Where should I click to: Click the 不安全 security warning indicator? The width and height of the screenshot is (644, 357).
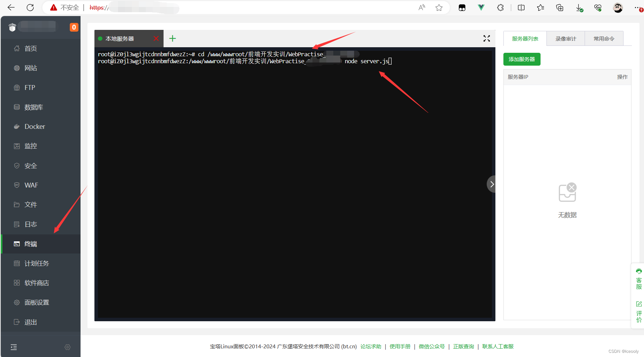65,8
